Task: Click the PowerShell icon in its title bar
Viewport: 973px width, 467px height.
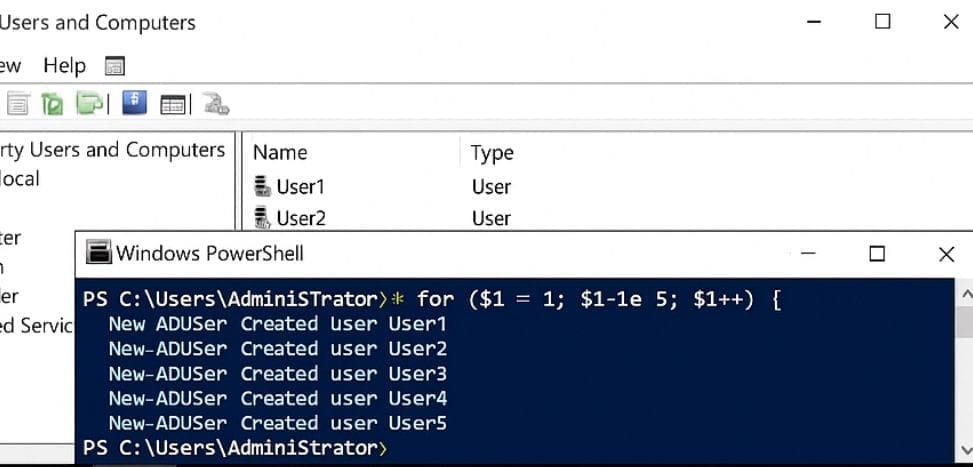Action: coord(98,253)
